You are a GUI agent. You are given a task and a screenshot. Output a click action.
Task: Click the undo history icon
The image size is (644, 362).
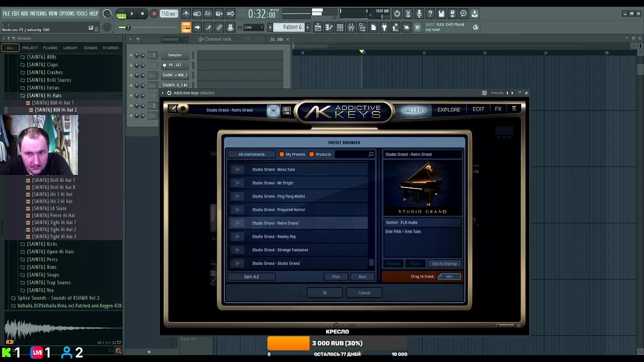(397, 14)
